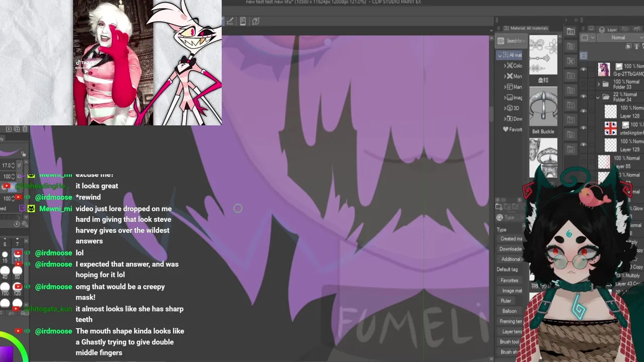This screenshot has height=362, width=644.
Task: Open the brush size 17.0 dropdown arrow
Action: 20,165
